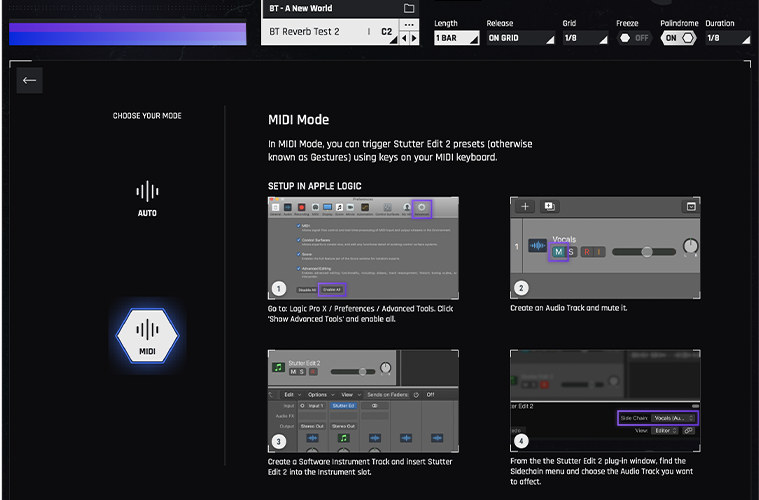Select the BT Reverb Test 2 preset name

(304, 31)
